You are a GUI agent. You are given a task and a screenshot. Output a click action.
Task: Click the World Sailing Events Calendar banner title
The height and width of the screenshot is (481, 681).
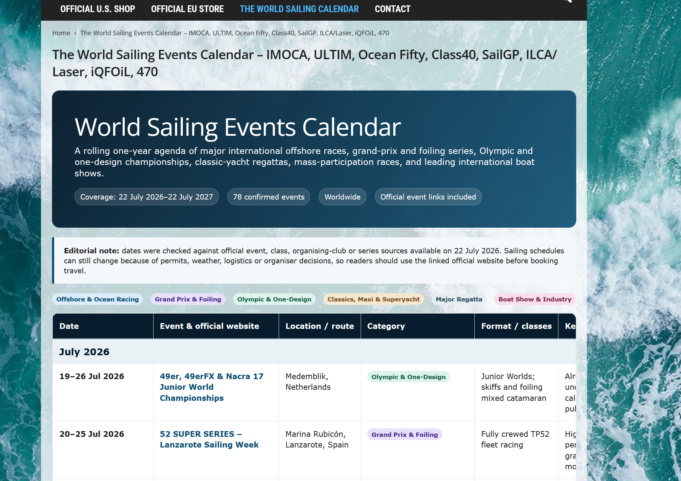[x=237, y=127]
